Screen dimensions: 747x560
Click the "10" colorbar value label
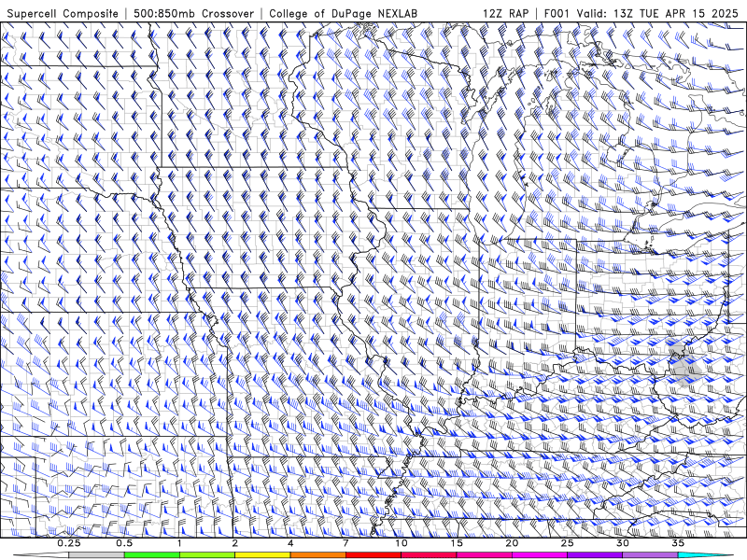point(402,543)
